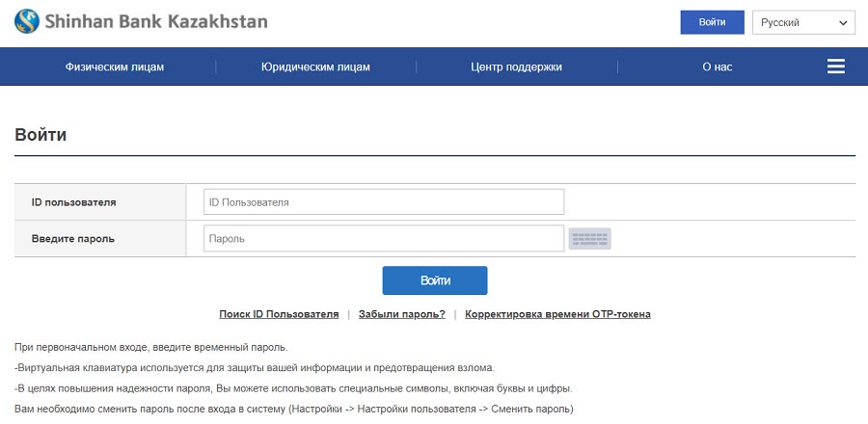
Task: Follow the Поиск ID Пользователя link
Action: [279, 314]
